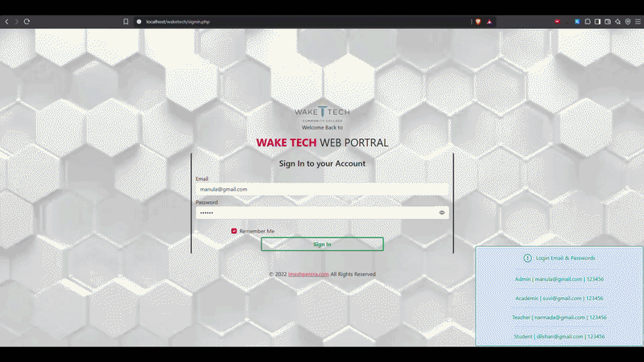Open the blue translate extension icon
Image resolution: width=644 pixels, height=362 pixels.
pyautogui.click(x=577, y=22)
